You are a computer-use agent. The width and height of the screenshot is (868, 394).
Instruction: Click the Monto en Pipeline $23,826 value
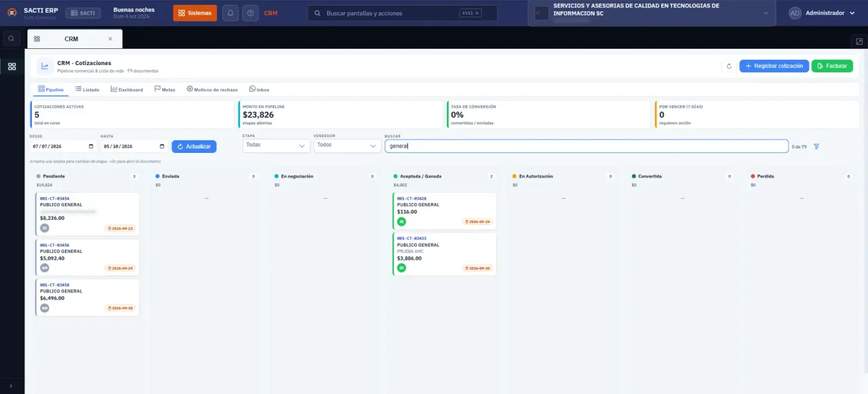(x=258, y=114)
